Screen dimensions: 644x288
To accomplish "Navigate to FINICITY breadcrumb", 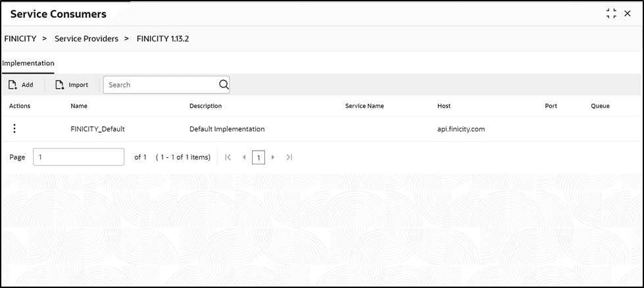I will point(20,39).
